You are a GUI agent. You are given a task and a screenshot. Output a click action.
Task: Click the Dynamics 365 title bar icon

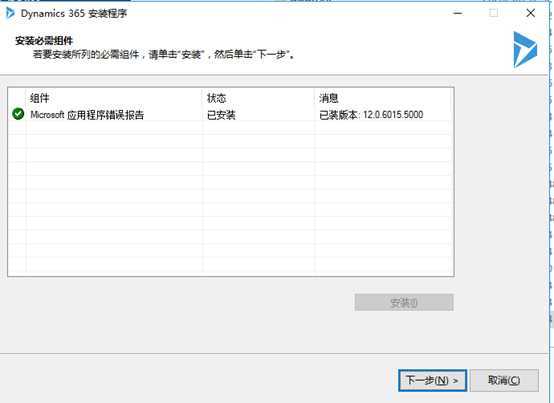tap(10, 13)
